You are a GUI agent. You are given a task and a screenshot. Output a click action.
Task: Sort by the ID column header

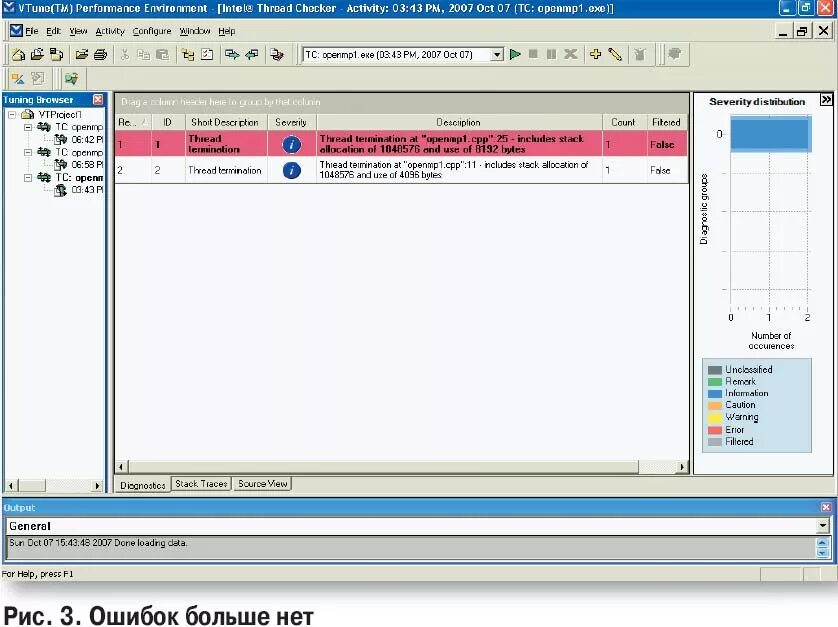point(167,122)
